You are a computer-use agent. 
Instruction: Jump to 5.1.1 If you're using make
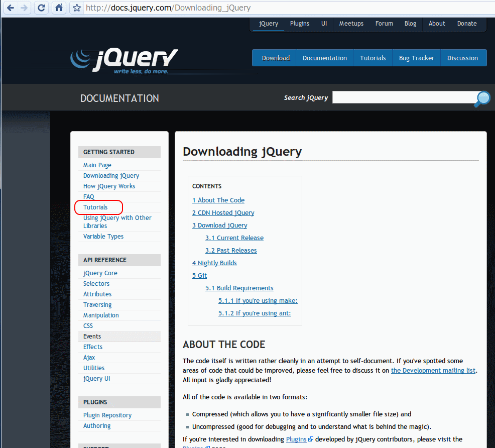[x=258, y=300]
